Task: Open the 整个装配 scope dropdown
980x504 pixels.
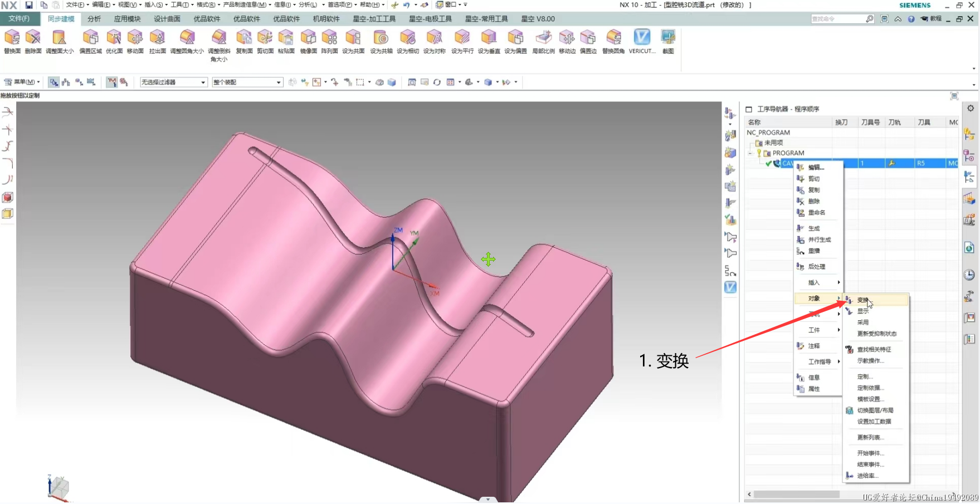Action: click(247, 82)
